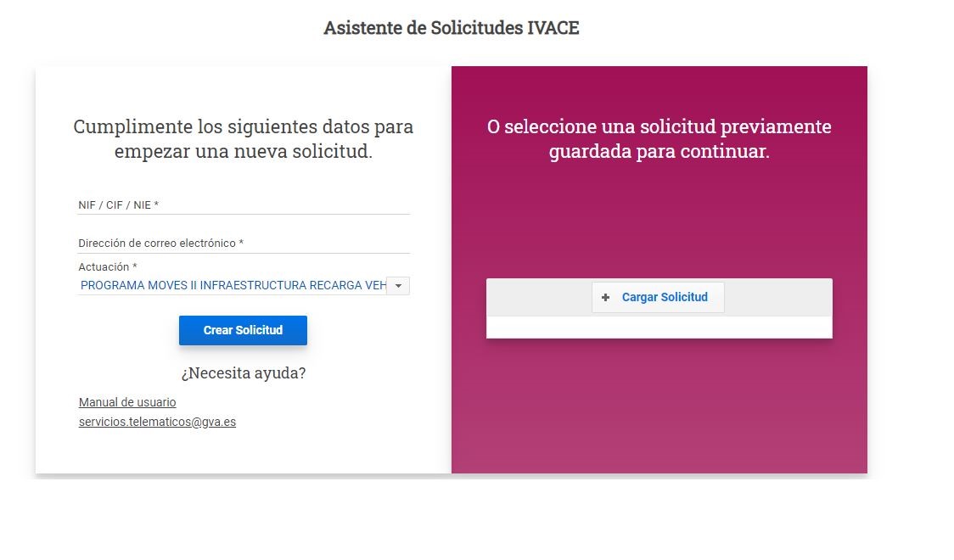Open the Actuación dropdown arrow
The height and width of the screenshot is (560, 954).
[x=398, y=286]
